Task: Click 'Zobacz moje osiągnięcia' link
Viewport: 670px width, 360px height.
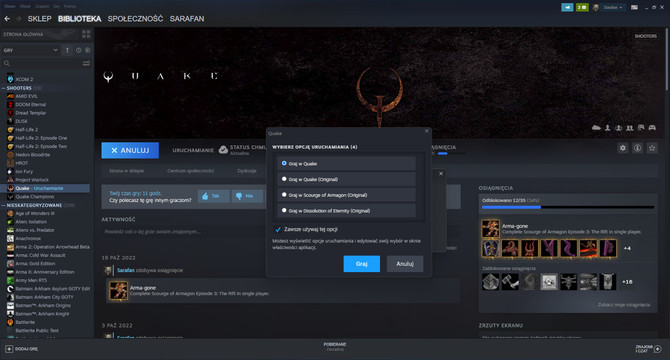Action: tap(624, 305)
